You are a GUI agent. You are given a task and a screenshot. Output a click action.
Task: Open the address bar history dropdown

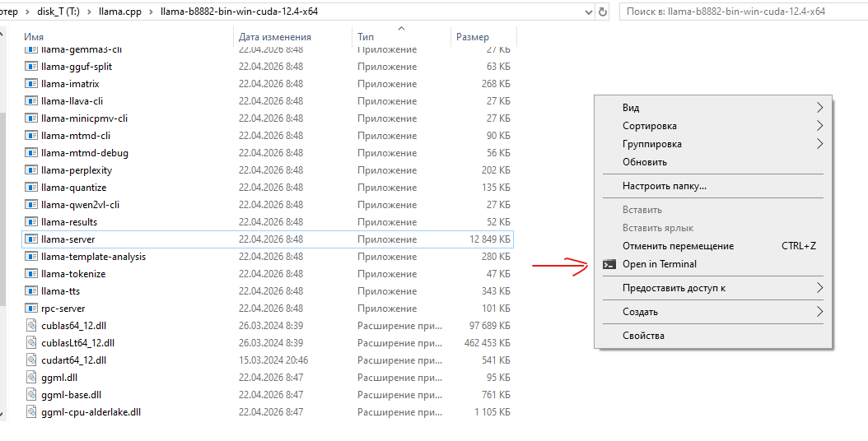pos(588,12)
